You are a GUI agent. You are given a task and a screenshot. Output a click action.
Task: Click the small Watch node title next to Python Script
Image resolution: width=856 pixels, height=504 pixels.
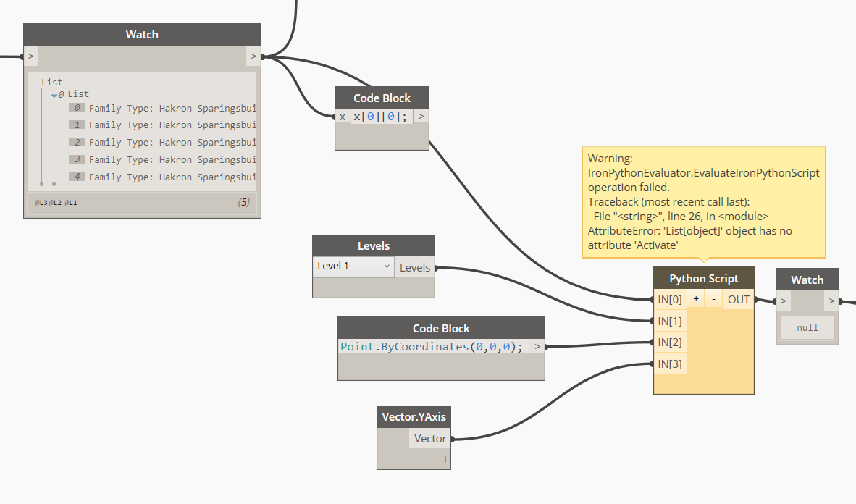(x=807, y=280)
